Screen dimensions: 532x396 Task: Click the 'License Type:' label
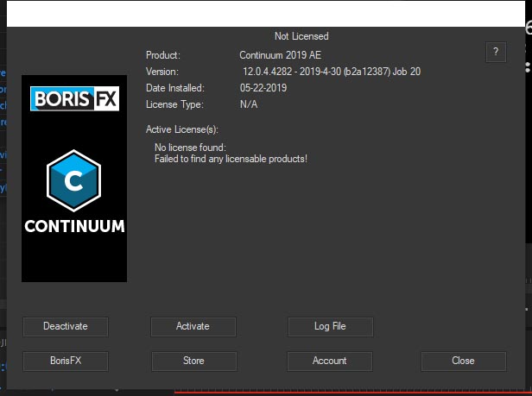(174, 104)
